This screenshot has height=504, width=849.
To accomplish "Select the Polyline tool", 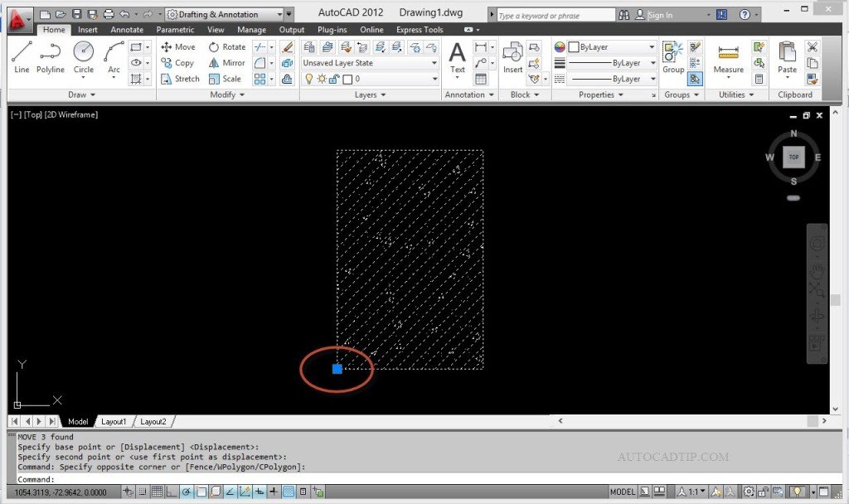I will 51,57.
